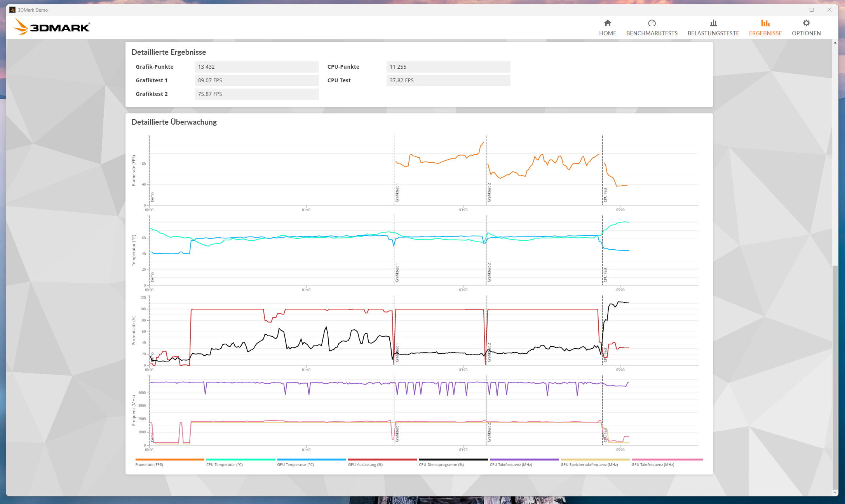The height and width of the screenshot is (504, 845).
Task: Toggle GPU-Temperatur legend series
Action: (x=295, y=464)
